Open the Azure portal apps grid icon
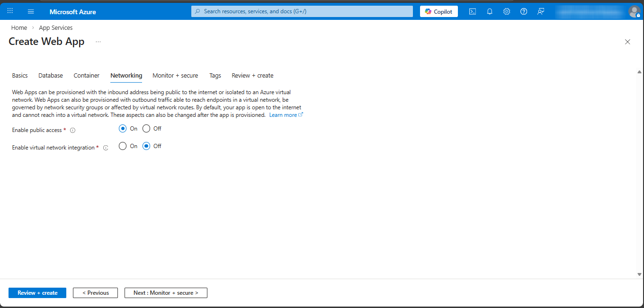This screenshot has height=308, width=644. click(10, 11)
